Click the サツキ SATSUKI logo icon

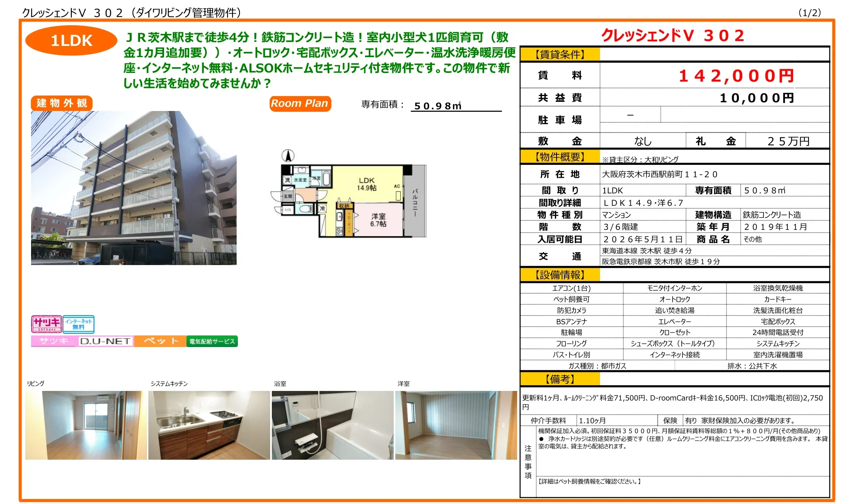46,324
